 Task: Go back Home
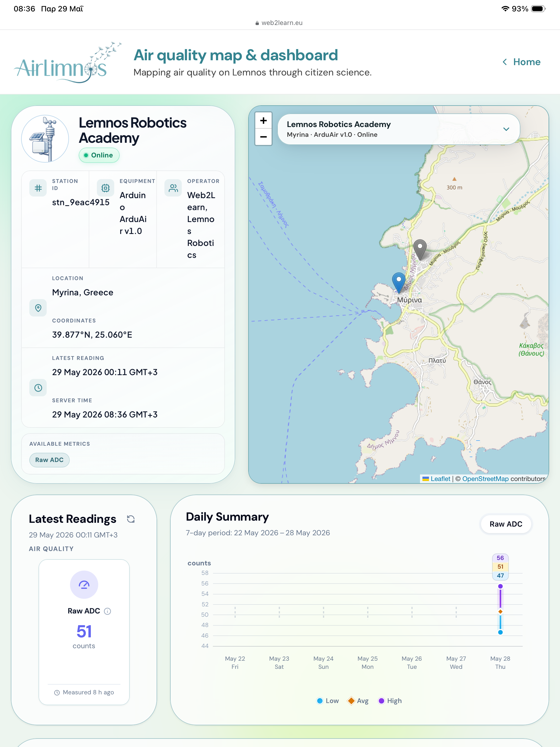pyautogui.click(x=521, y=62)
